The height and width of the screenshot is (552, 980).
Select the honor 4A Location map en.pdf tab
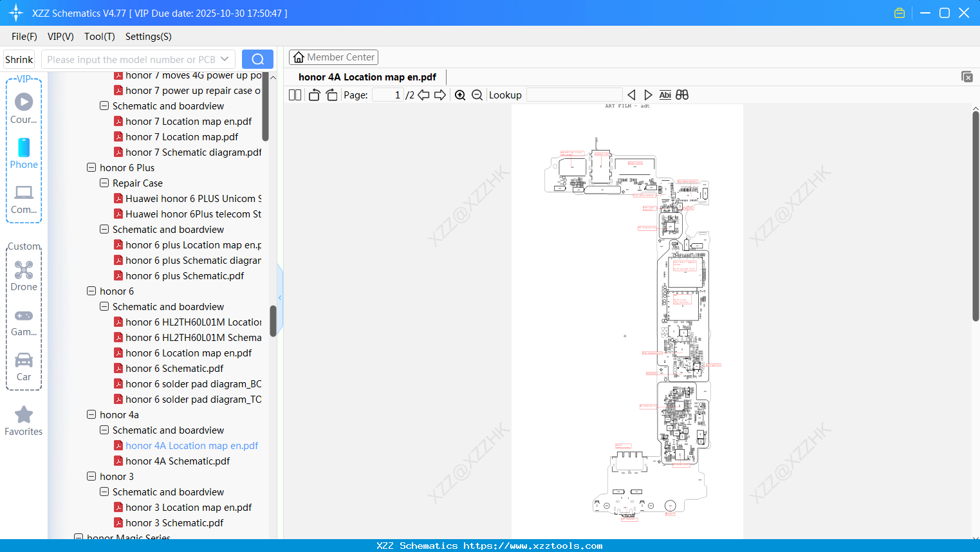pyautogui.click(x=367, y=77)
